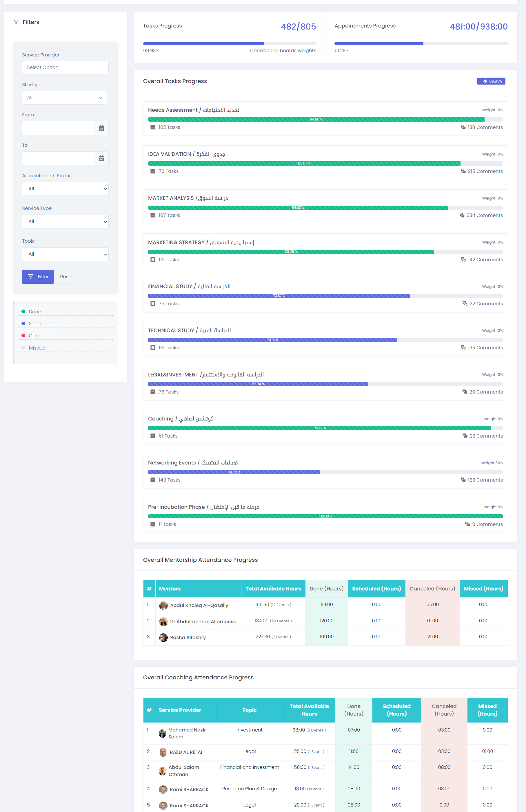Click the tasks icon beside 61 Tasks
The image size is (526, 812).
coord(153,436)
